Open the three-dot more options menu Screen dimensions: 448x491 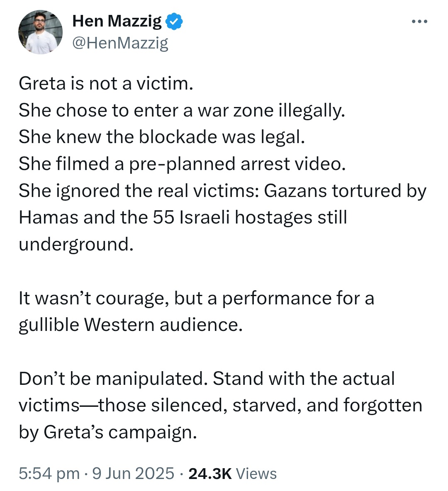point(419,21)
